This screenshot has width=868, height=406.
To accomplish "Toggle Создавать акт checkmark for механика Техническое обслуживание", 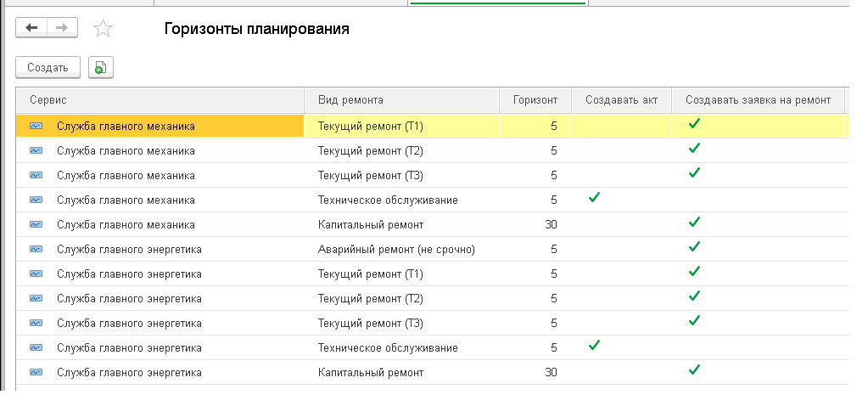I will pyautogui.click(x=594, y=198).
